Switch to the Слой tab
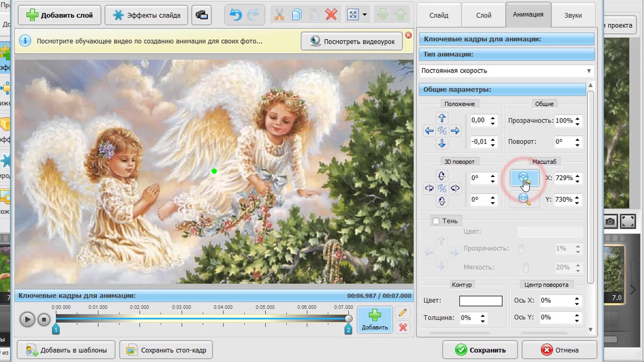 tap(484, 15)
